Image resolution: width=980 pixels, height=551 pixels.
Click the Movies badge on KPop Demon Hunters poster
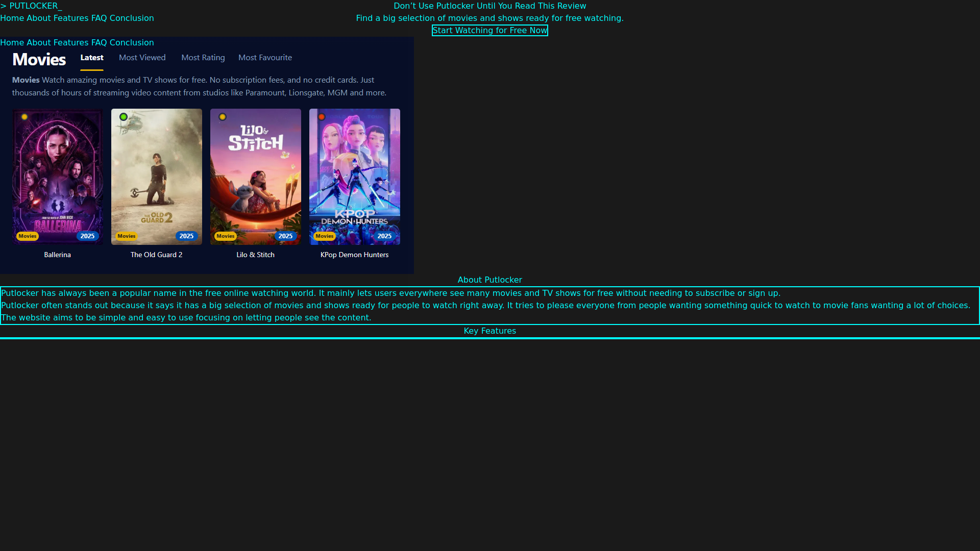pyautogui.click(x=325, y=236)
